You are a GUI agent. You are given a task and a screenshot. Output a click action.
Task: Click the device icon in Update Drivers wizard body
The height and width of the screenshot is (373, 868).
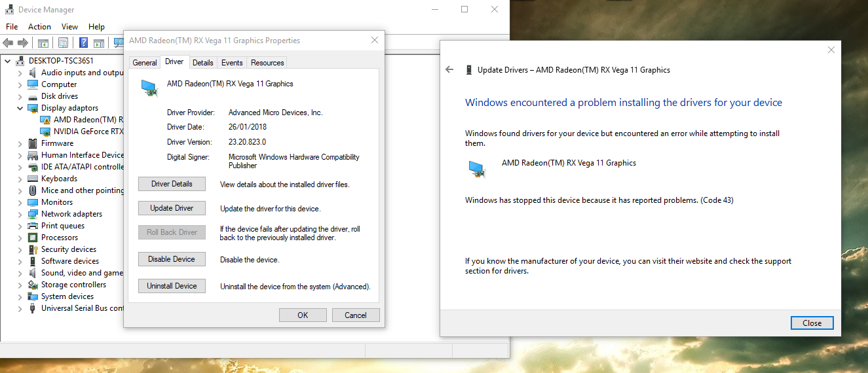tap(477, 169)
